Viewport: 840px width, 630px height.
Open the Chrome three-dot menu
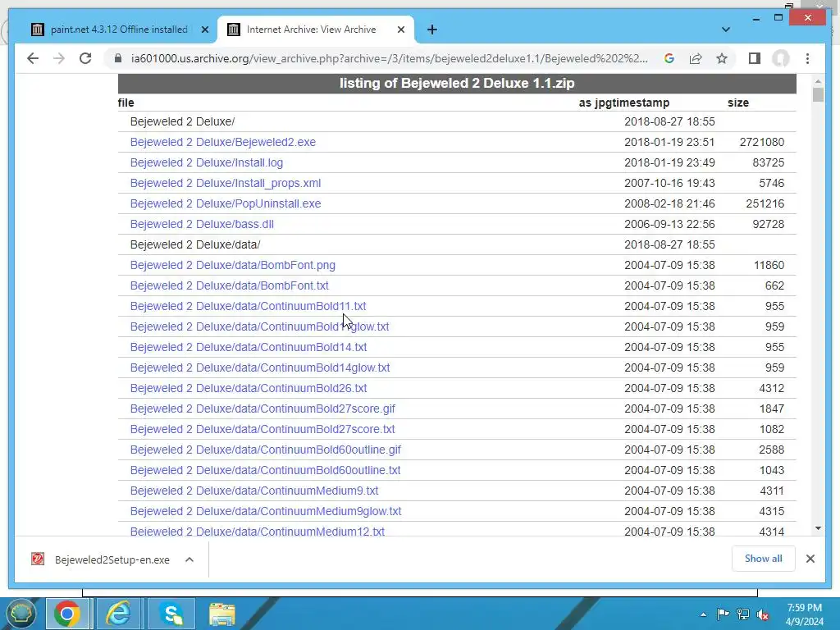(x=807, y=58)
